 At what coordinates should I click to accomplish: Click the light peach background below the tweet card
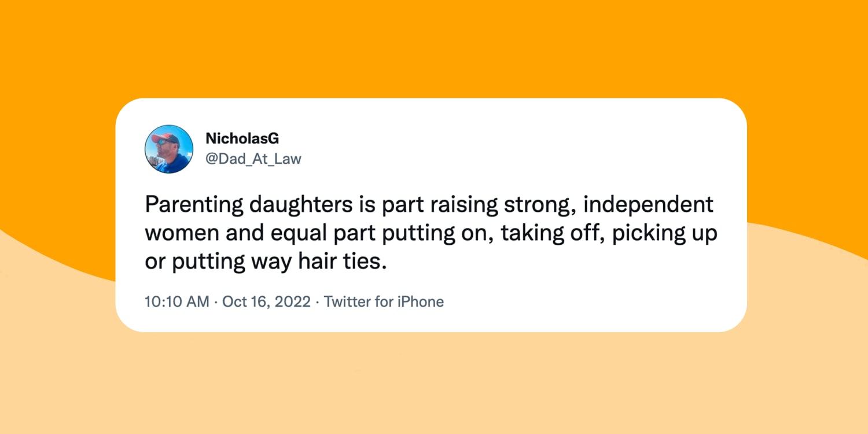click(434, 382)
